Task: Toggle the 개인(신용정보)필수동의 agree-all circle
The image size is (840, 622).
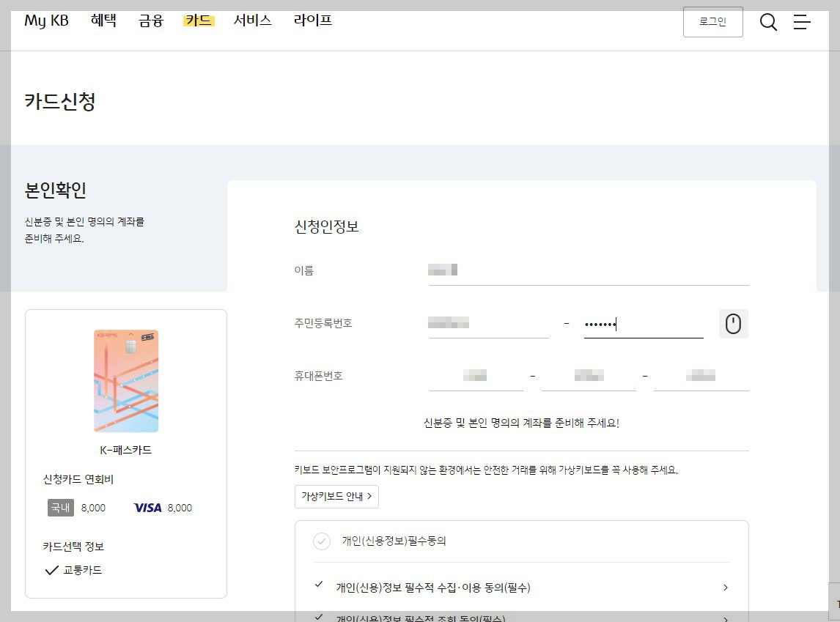Action: click(322, 541)
